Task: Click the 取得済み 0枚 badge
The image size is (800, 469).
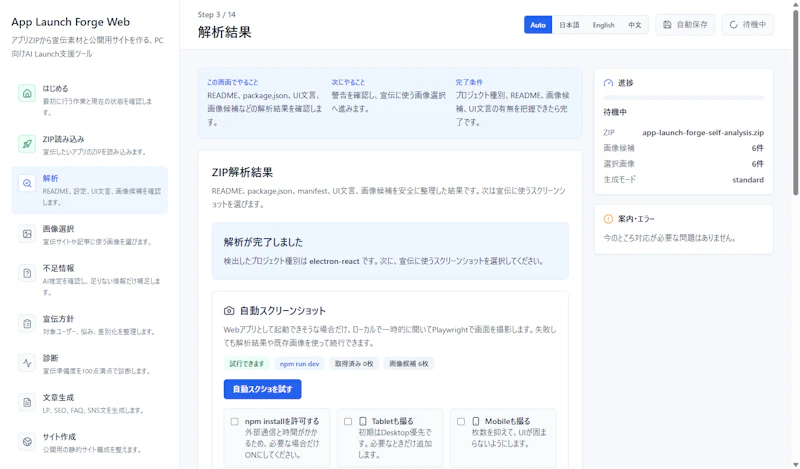Action: click(354, 363)
